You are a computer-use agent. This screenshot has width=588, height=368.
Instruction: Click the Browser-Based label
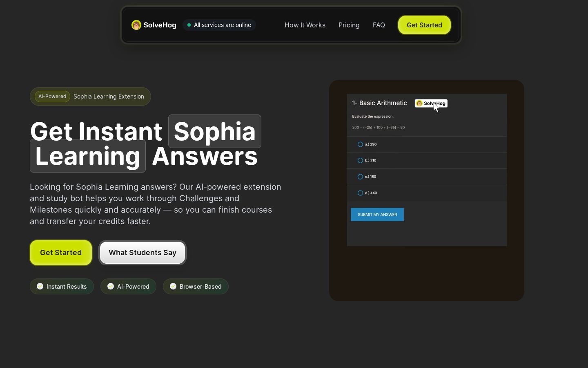coord(200,287)
